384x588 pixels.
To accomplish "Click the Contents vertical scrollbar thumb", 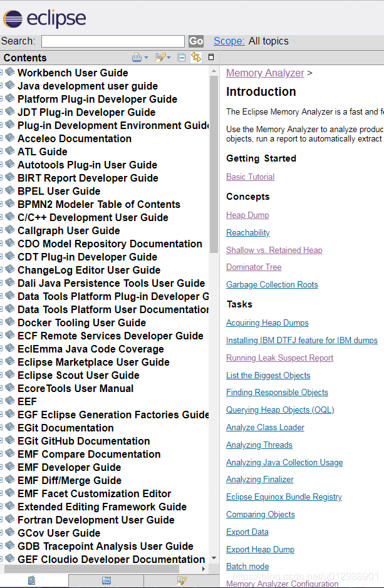I will pos(214,164).
